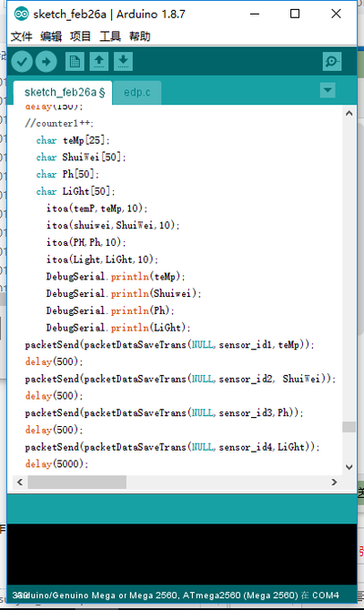This screenshot has width=364, height=610.
Task: Switch to the sketch_feb26a tab
Action: pyautogui.click(x=64, y=93)
